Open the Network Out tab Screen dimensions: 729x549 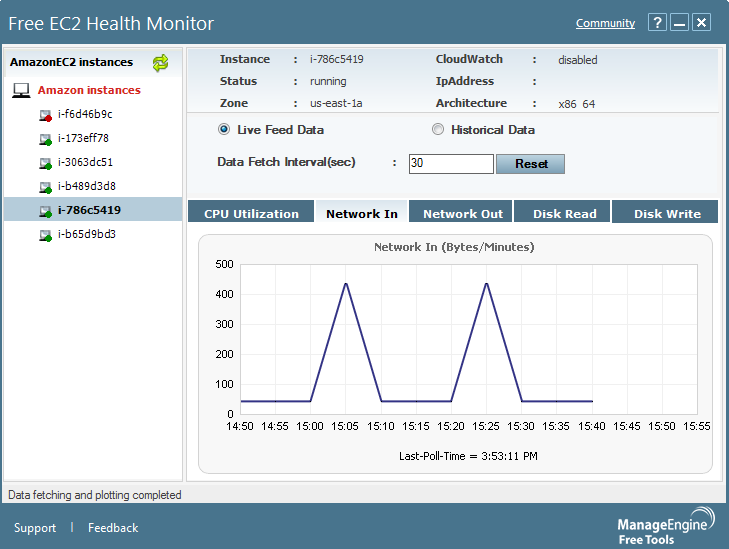[x=461, y=212]
